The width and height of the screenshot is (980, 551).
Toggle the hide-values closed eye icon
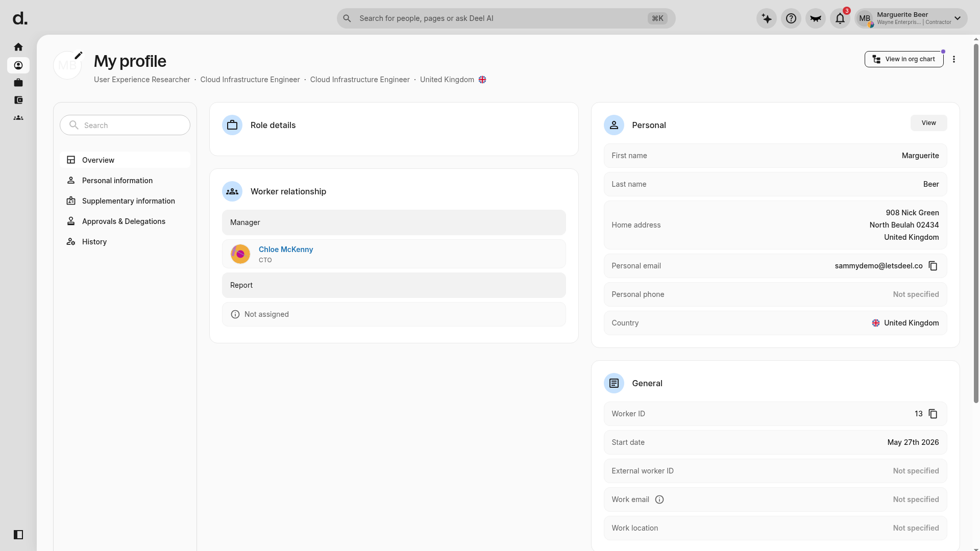point(816,18)
